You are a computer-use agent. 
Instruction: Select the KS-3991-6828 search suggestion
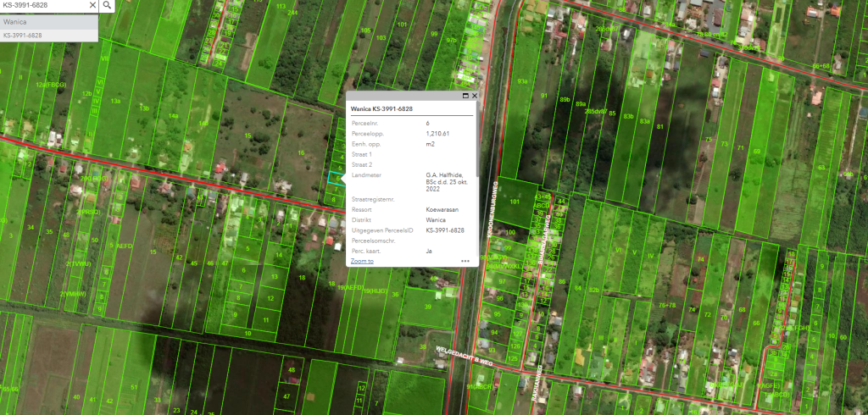24,35
